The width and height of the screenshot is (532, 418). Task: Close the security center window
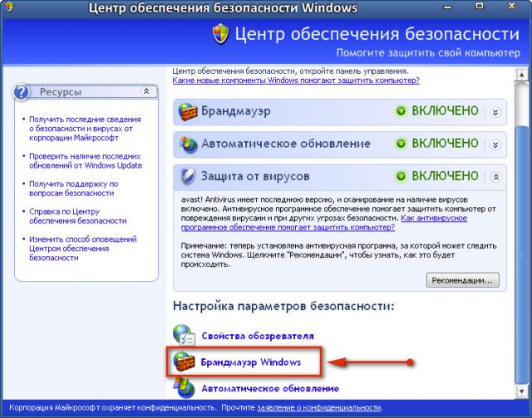click(x=512, y=6)
